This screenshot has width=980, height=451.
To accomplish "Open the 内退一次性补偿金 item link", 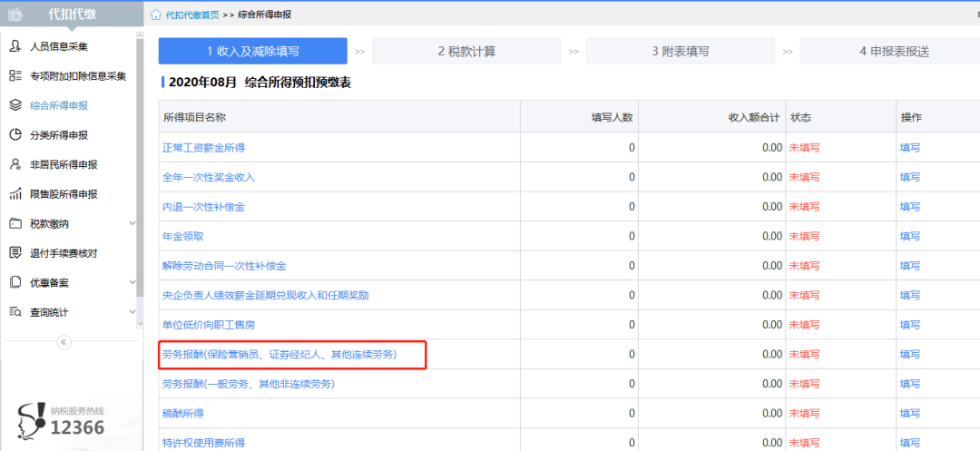I will 204,207.
